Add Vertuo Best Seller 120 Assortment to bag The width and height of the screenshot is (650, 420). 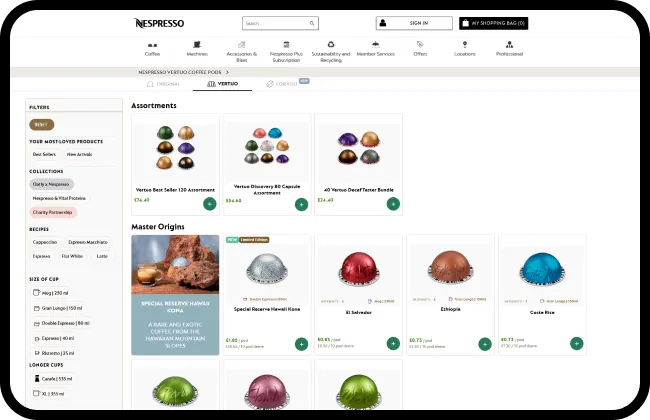coord(210,204)
